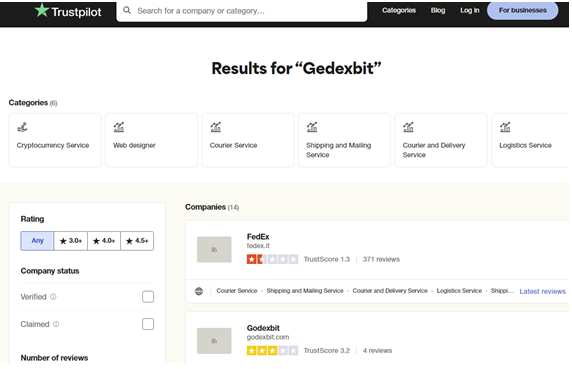Open Categories in top navigation
This screenshot has height=369, width=572.
coord(399,10)
